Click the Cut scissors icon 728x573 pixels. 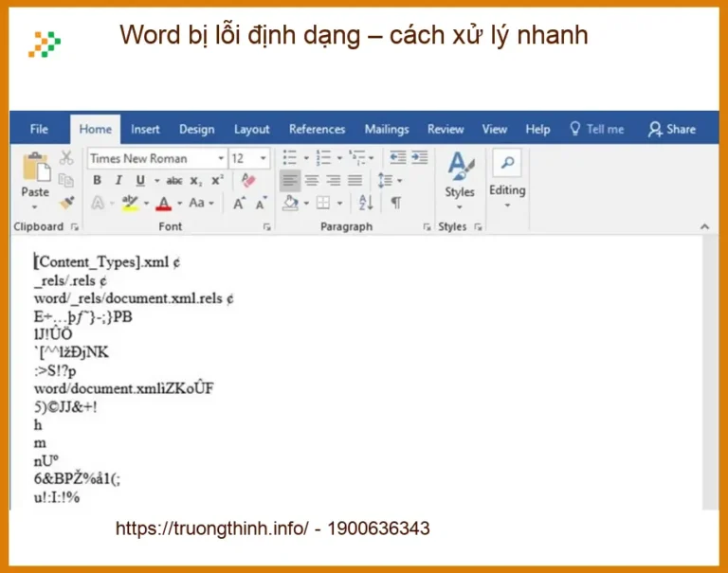[x=66, y=158]
